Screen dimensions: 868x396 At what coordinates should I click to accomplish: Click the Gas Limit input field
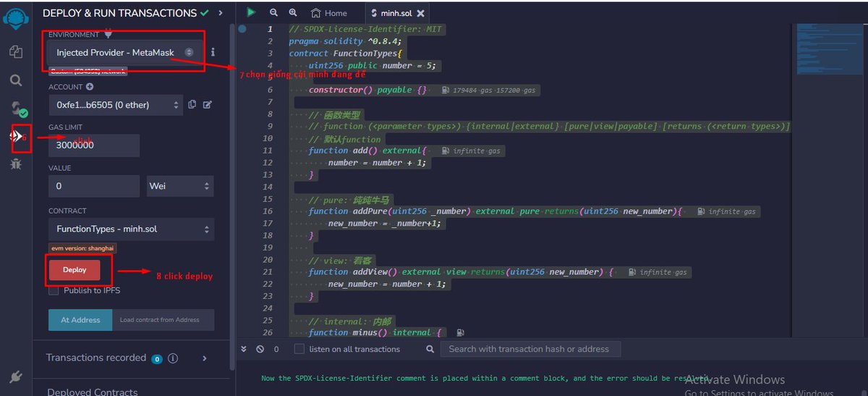(94, 145)
